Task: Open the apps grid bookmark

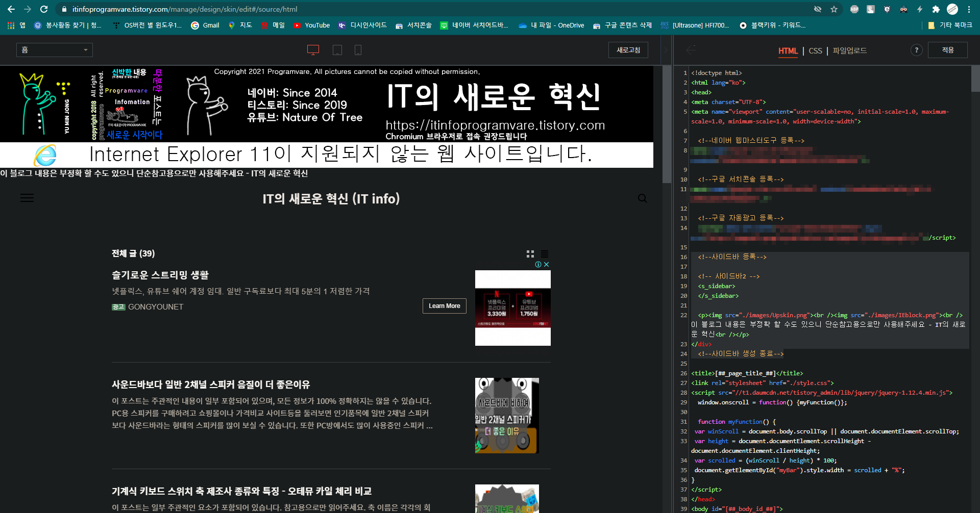Action: pyautogui.click(x=16, y=25)
